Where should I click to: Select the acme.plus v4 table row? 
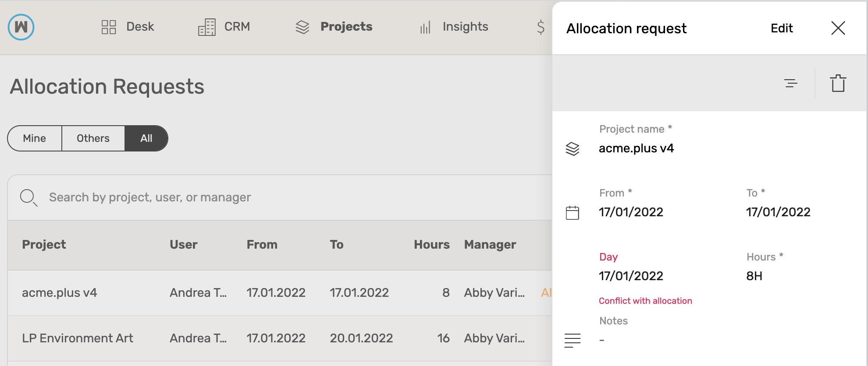point(280,293)
